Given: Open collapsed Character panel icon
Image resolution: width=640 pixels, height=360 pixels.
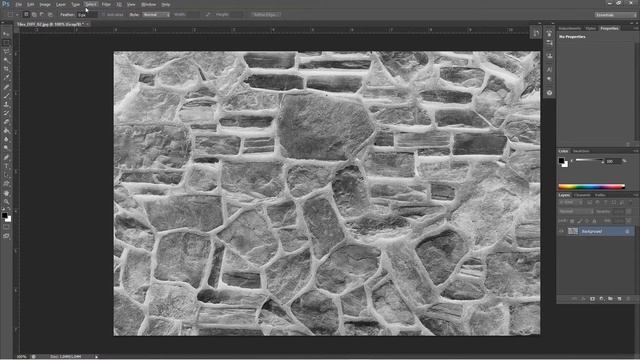Looking at the screenshot, I should [x=549, y=70].
